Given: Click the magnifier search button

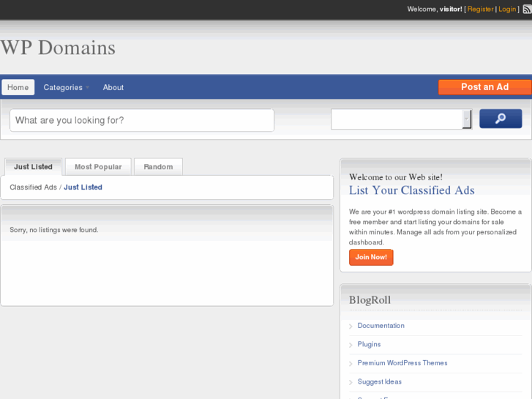Looking at the screenshot, I should pyautogui.click(x=501, y=119).
